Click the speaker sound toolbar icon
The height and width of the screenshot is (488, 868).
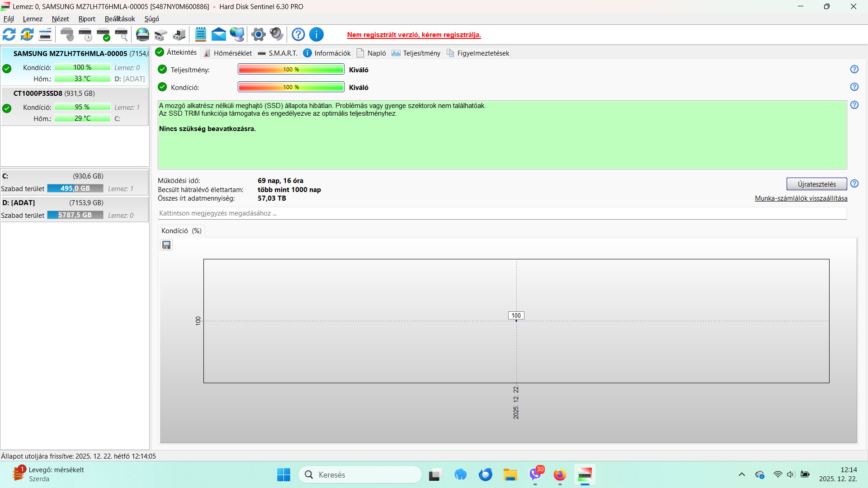pyautogui.click(x=276, y=34)
